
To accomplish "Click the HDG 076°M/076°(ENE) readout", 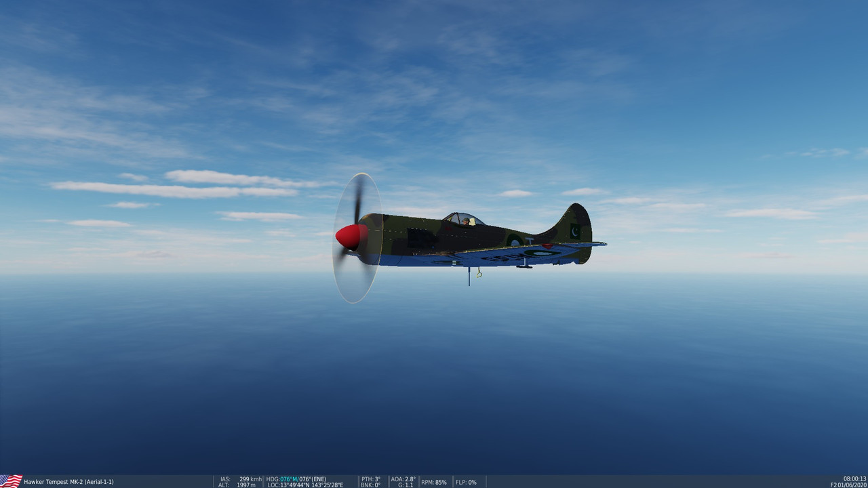I will pyautogui.click(x=296, y=479).
